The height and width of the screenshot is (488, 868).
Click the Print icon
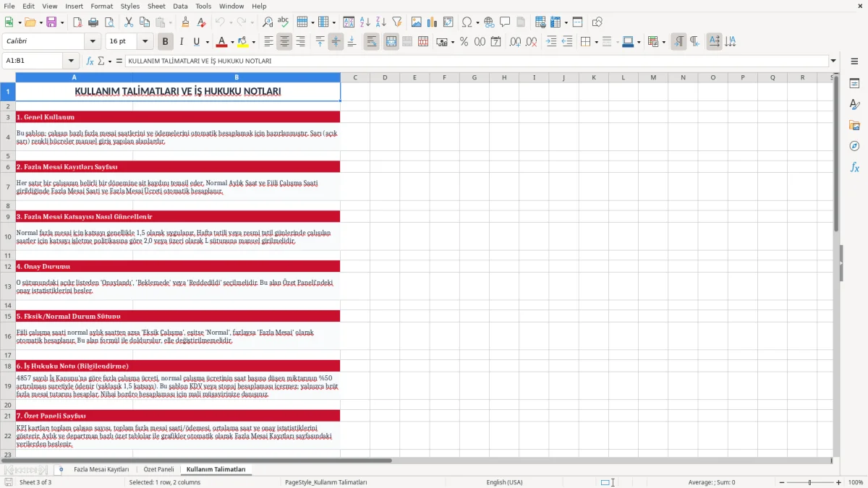tap(93, 22)
